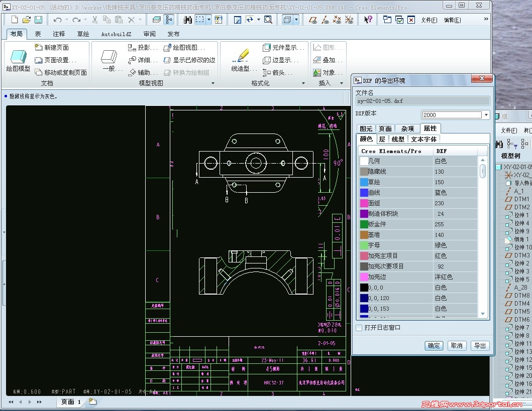This screenshot has width=532, height=411.
Task: Click the binoculars Find icon in the top toolbar
Action: point(188,20)
